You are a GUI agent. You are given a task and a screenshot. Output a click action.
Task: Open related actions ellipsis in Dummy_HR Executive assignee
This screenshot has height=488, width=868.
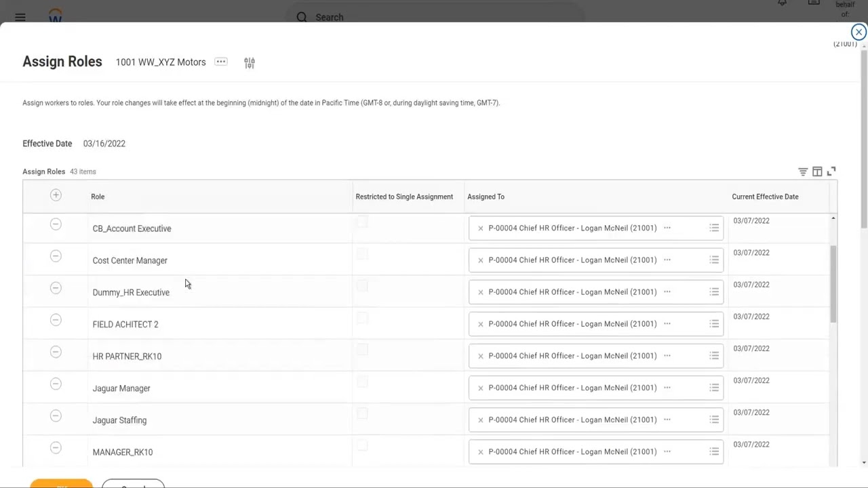tap(667, 291)
